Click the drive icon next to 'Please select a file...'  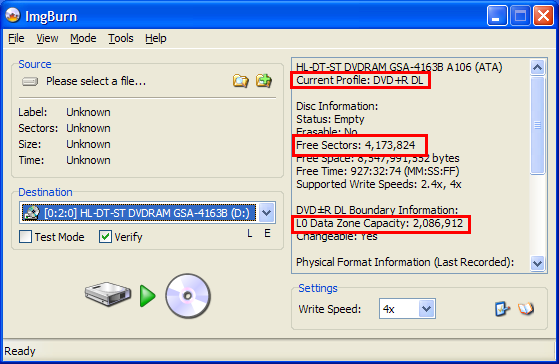[30, 82]
